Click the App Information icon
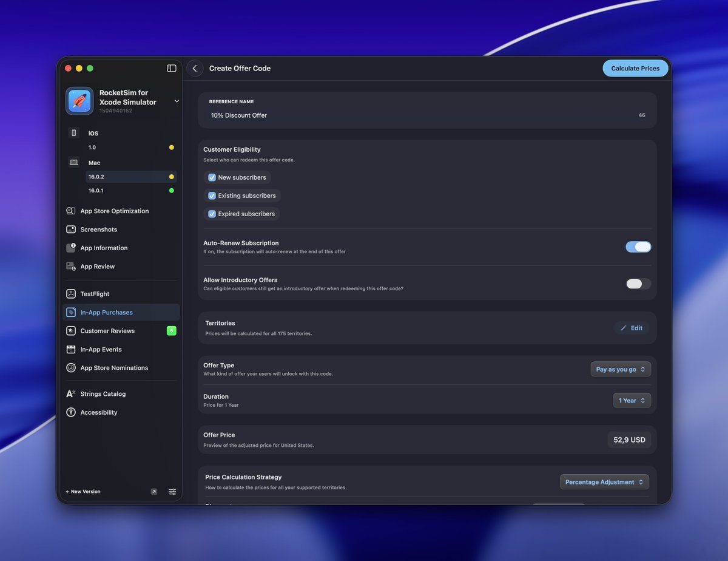 [71, 248]
